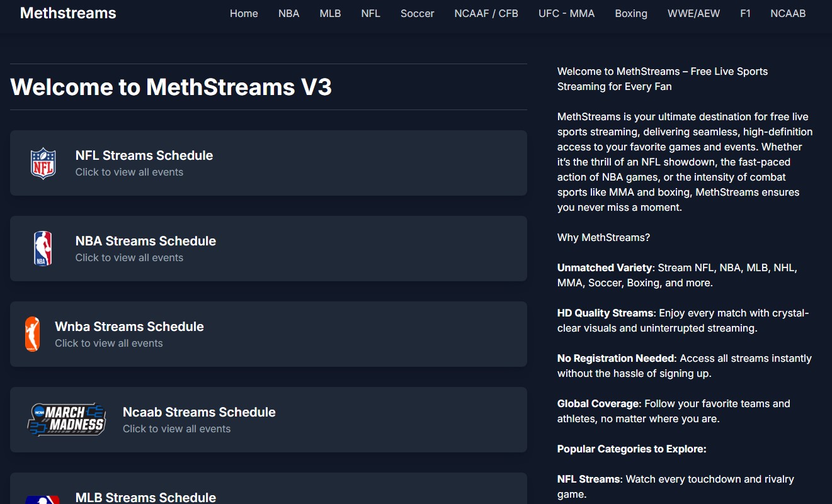Click 'Popular Categories to Explore:' text
This screenshot has width=832, height=504.
(632, 449)
